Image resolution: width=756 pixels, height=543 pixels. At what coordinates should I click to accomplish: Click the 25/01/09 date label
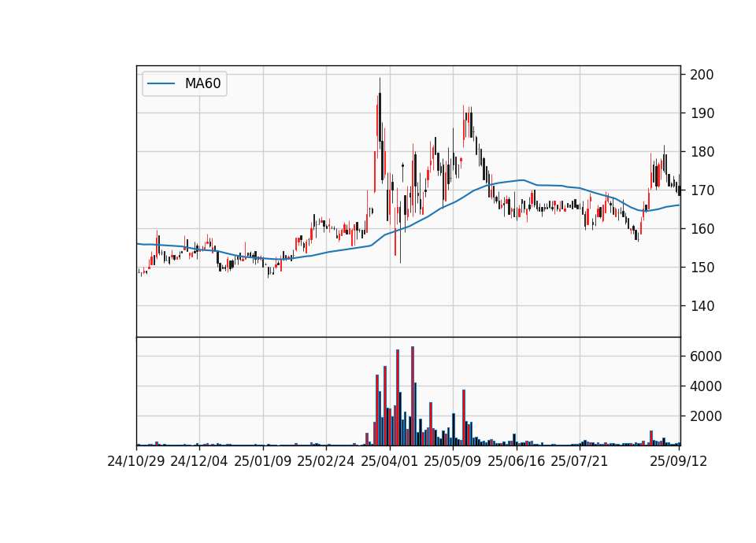point(263,461)
